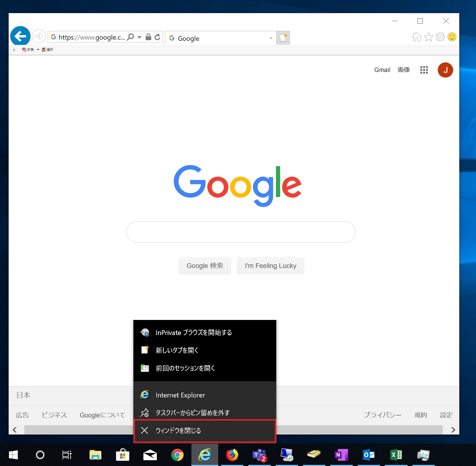Open File Explorer from taskbar
476x466 pixels.
pos(95,455)
